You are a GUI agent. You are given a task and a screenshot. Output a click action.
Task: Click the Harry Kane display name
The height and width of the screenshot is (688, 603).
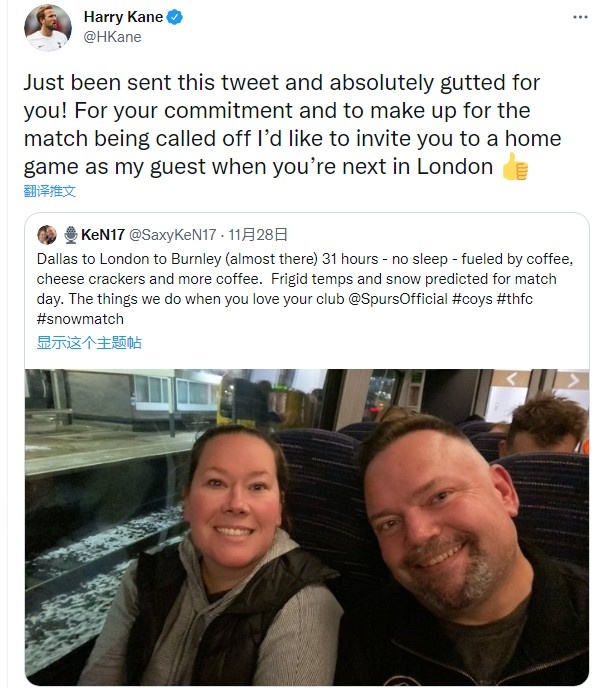click(123, 17)
